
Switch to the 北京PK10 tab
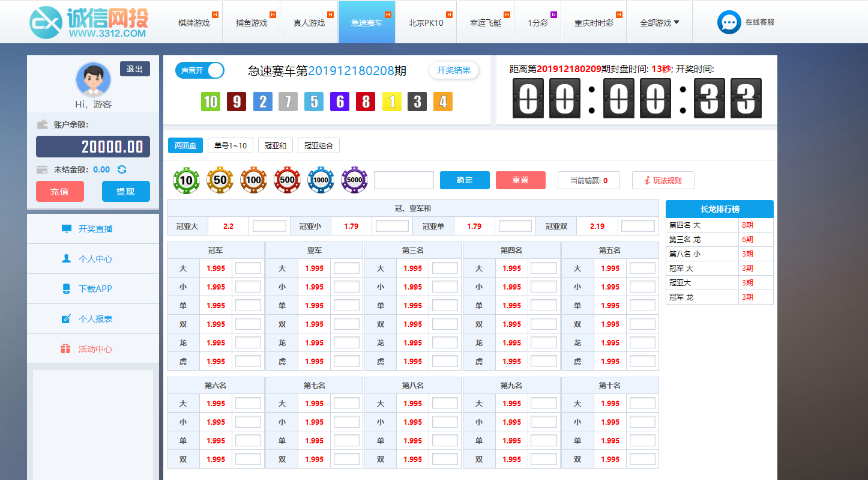(426, 22)
